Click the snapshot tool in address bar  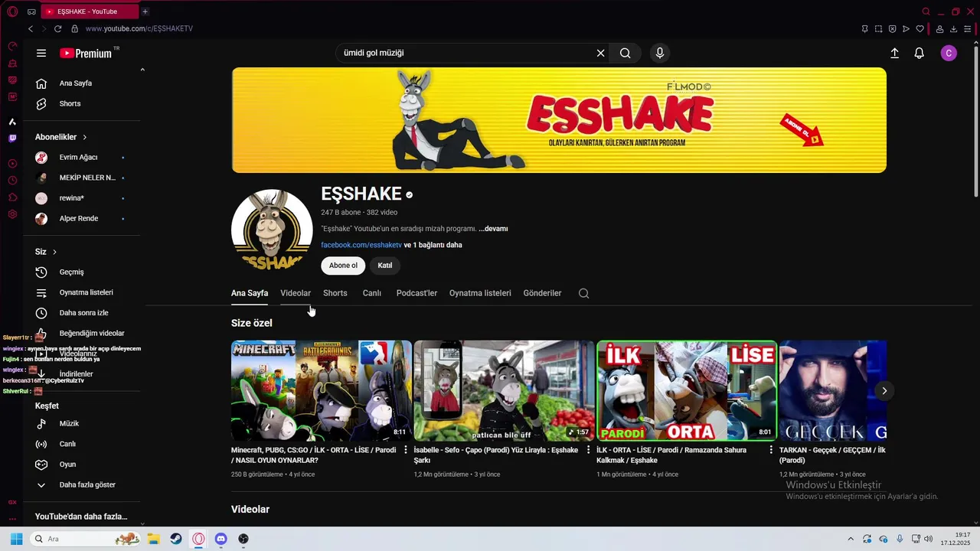[878, 29]
